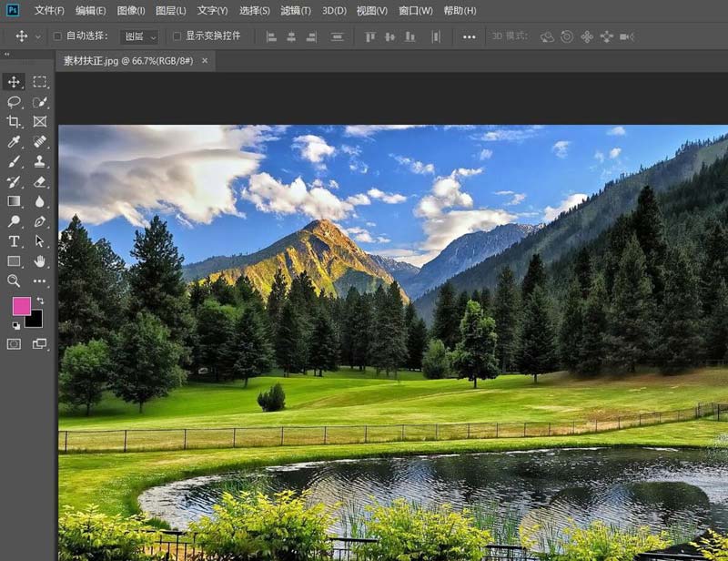This screenshot has width=728, height=561.
Task: Click the 3D rotate object icon
Action: pos(547,36)
